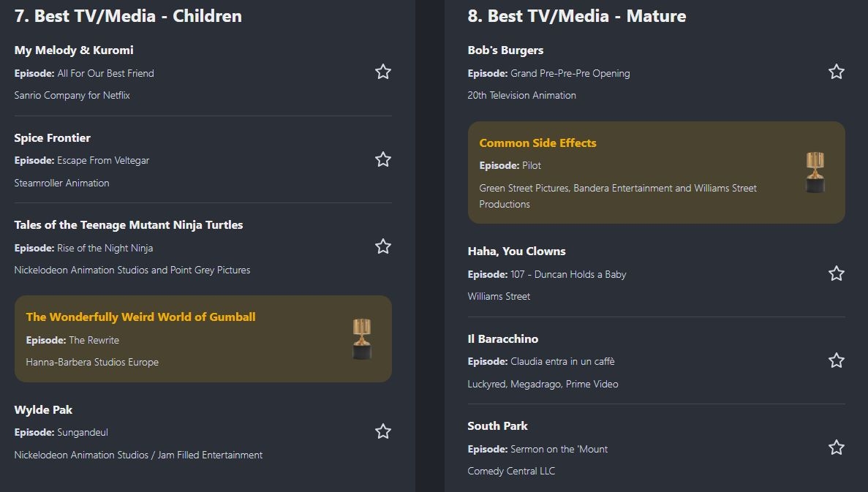This screenshot has height=492, width=868.
Task: Star Tales of the Teenage Mutant Ninja Turtles
Action: tap(383, 246)
